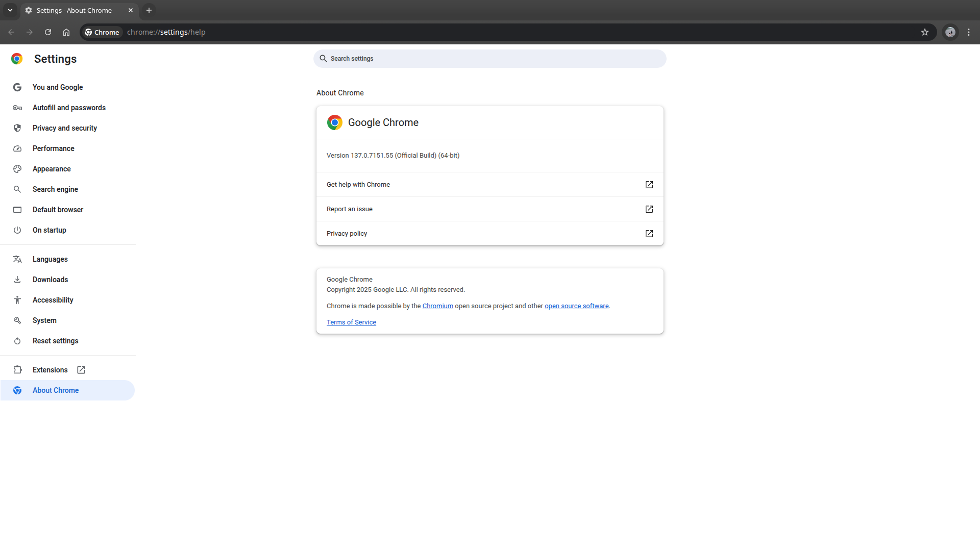Open the Downloads settings section
This screenshot has width=980, height=551.
pyautogui.click(x=50, y=280)
